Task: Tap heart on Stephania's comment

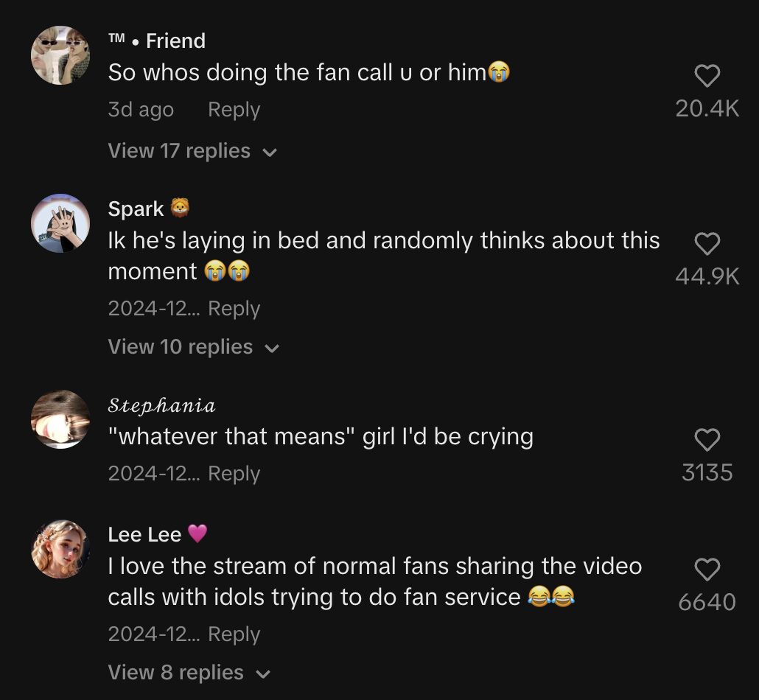Action: [x=707, y=440]
